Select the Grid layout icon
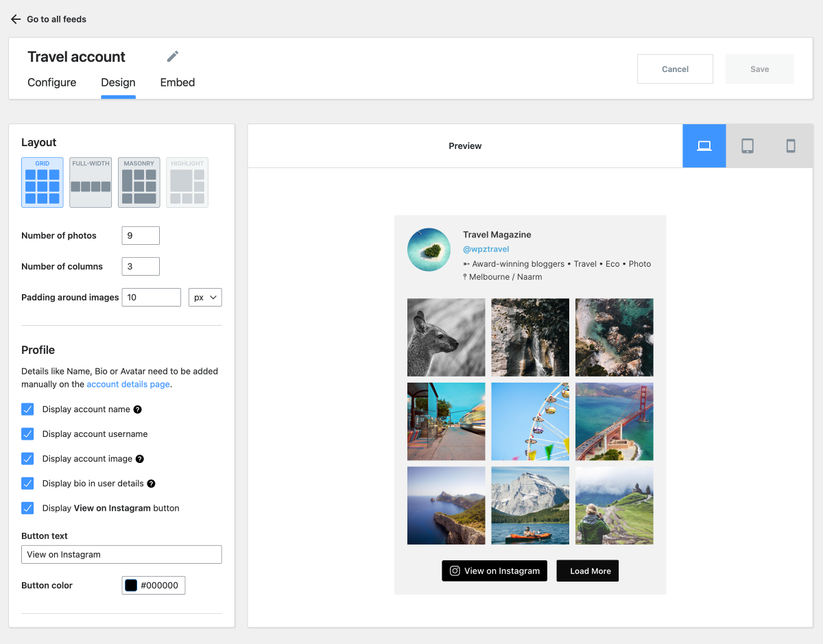The width and height of the screenshot is (823, 644). pyautogui.click(x=43, y=182)
